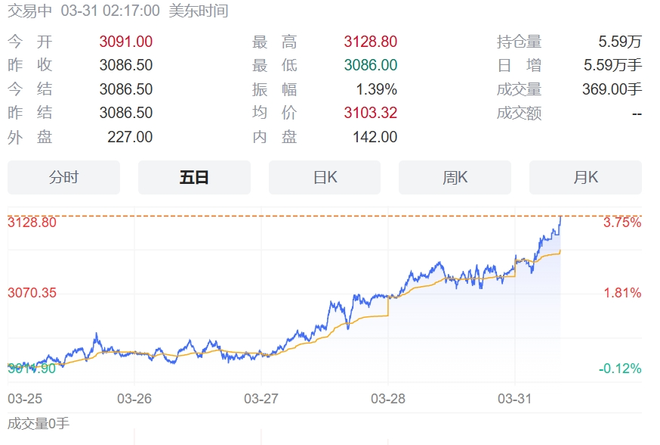Click the 最高 value 3128.80
660x445 pixels.
coord(369,42)
